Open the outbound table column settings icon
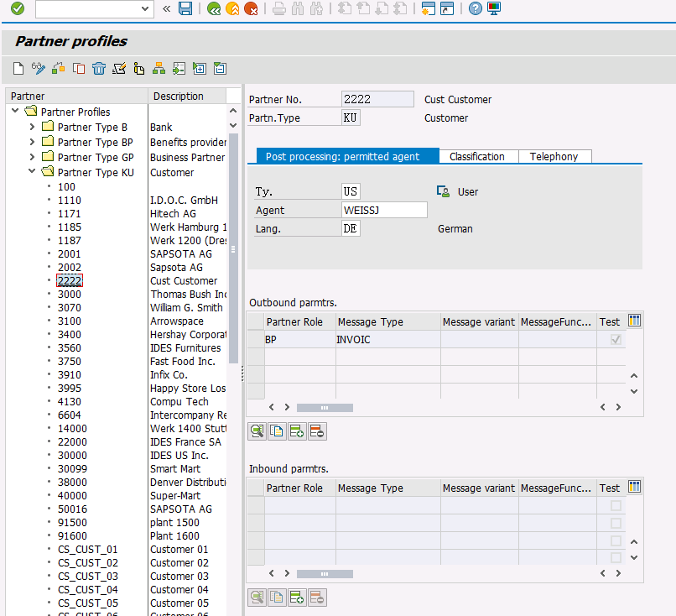 pyautogui.click(x=634, y=321)
